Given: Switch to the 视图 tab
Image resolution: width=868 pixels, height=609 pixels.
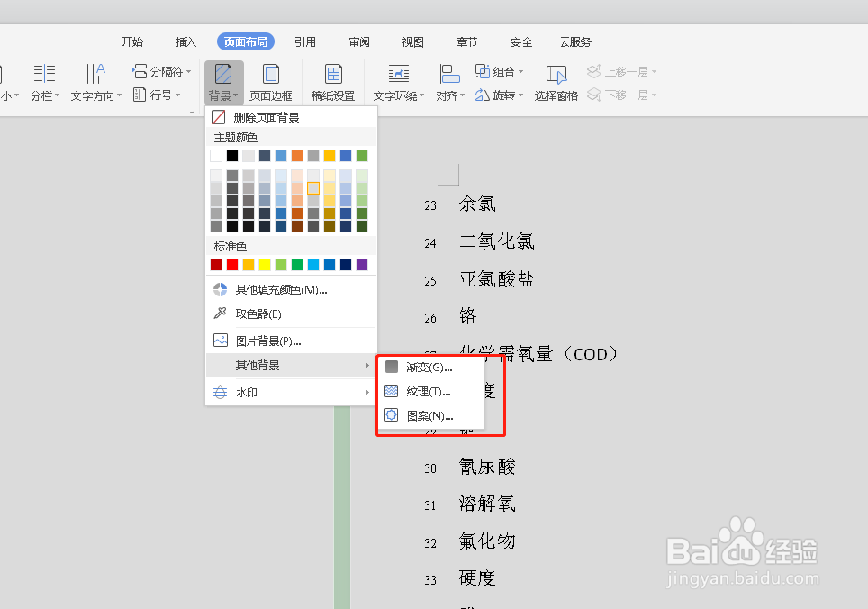Looking at the screenshot, I should click(x=413, y=42).
